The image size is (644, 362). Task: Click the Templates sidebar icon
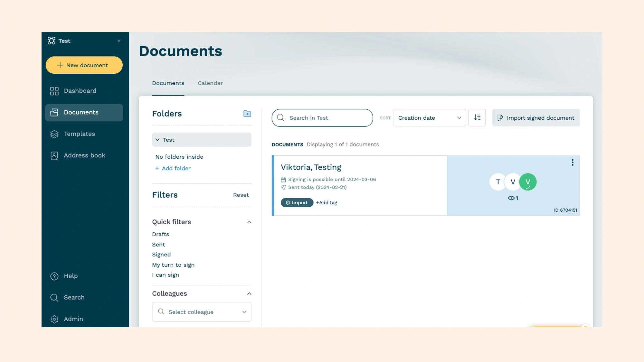[x=53, y=134]
